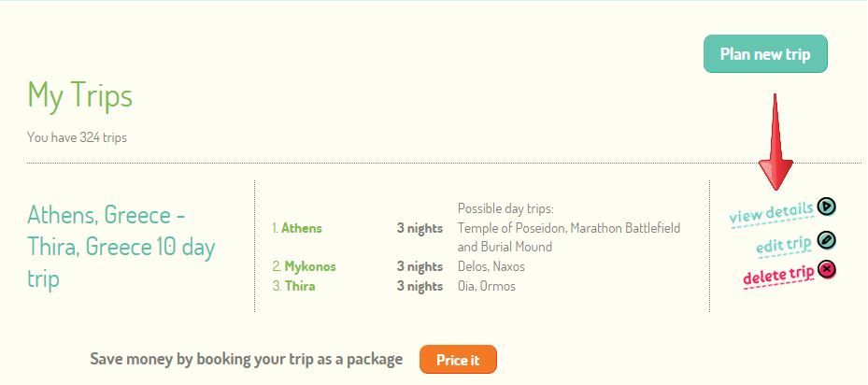Image resolution: width=868 pixels, height=385 pixels.
Task: Click the "You have 324 trips" text
Action: click(77, 137)
